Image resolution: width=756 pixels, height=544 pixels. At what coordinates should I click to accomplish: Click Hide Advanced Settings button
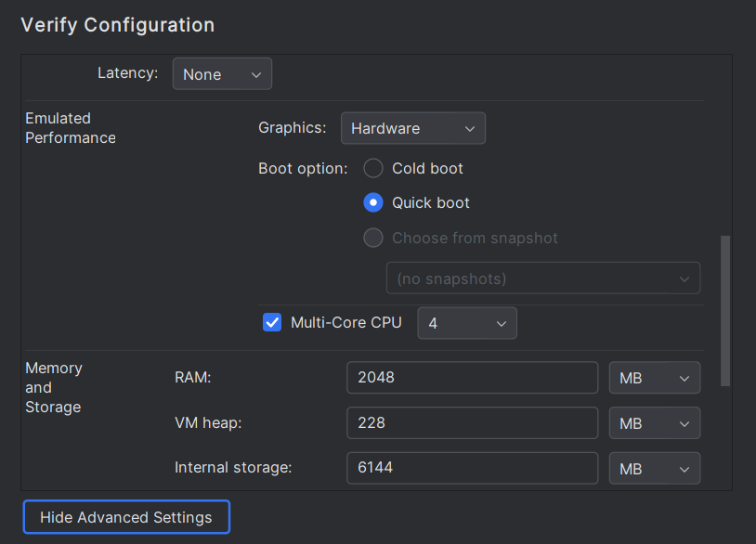point(126,517)
